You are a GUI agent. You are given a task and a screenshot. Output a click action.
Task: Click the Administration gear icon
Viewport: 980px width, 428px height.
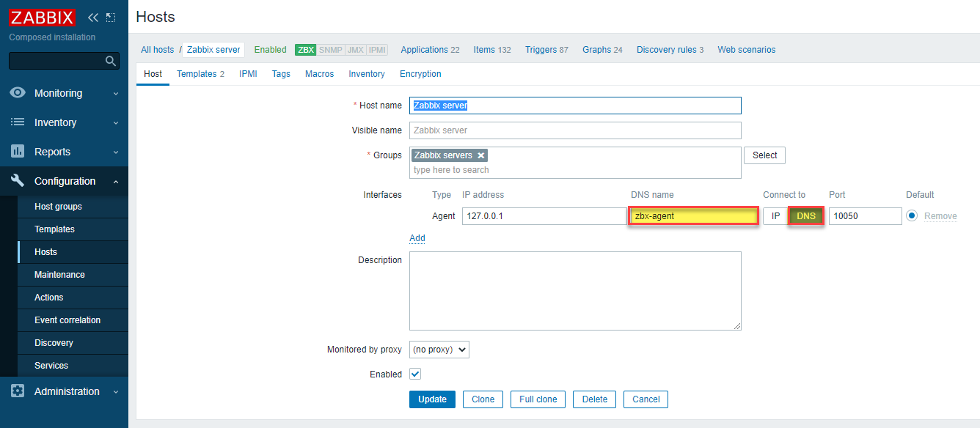[x=18, y=391]
